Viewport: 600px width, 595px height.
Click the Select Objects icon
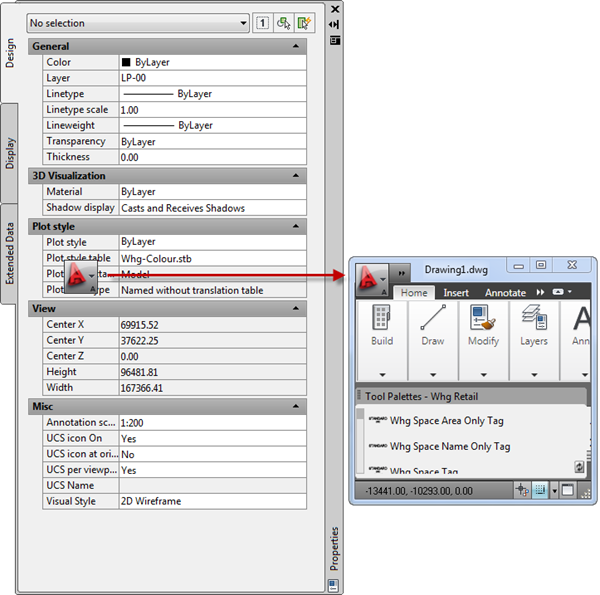285,23
